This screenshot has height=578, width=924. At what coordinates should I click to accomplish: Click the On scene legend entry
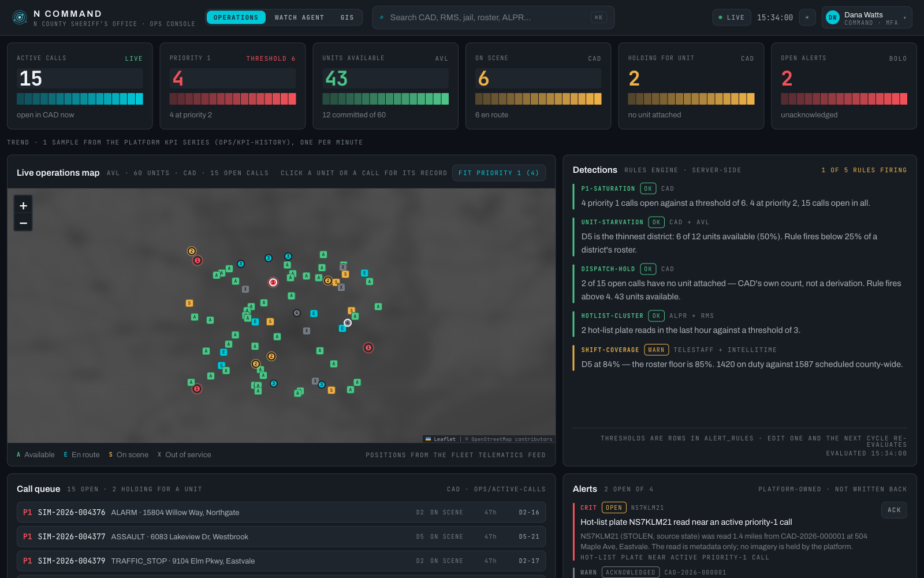tap(128, 455)
